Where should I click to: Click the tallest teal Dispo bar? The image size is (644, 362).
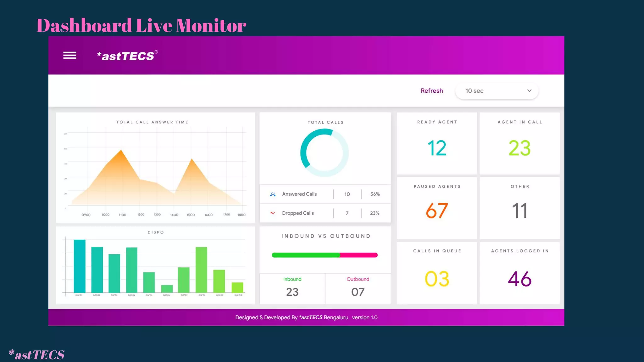click(80, 266)
